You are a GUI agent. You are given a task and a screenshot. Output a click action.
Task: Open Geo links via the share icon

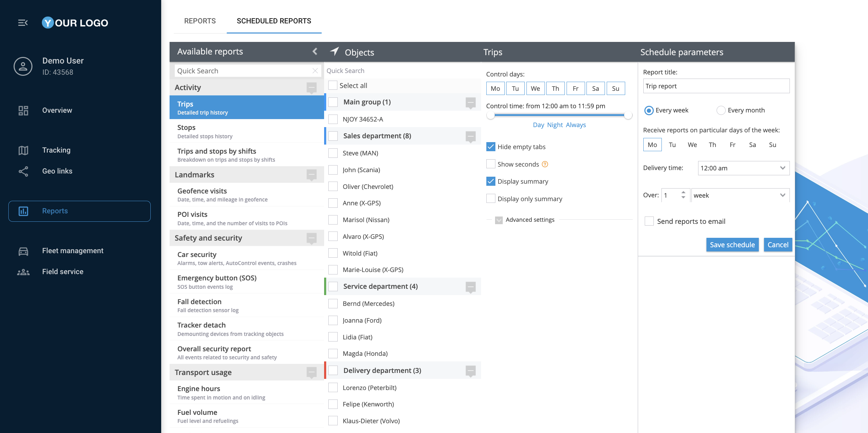[23, 171]
